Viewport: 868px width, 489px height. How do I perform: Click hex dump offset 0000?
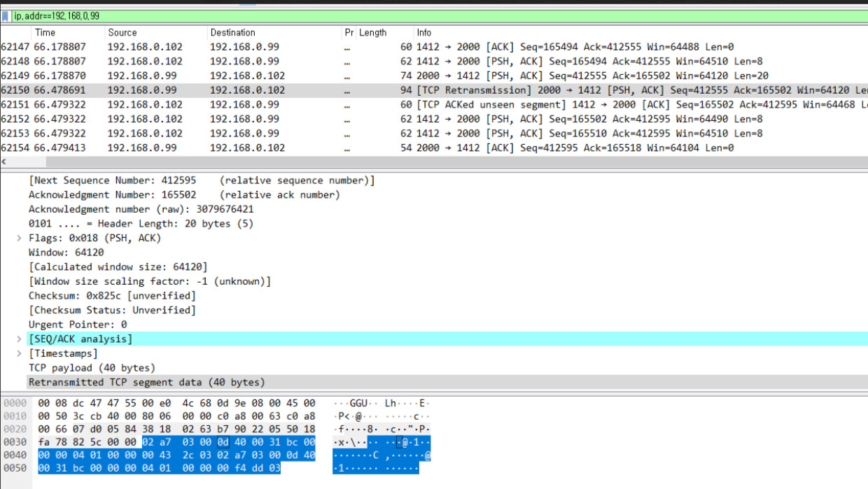tap(14, 404)
